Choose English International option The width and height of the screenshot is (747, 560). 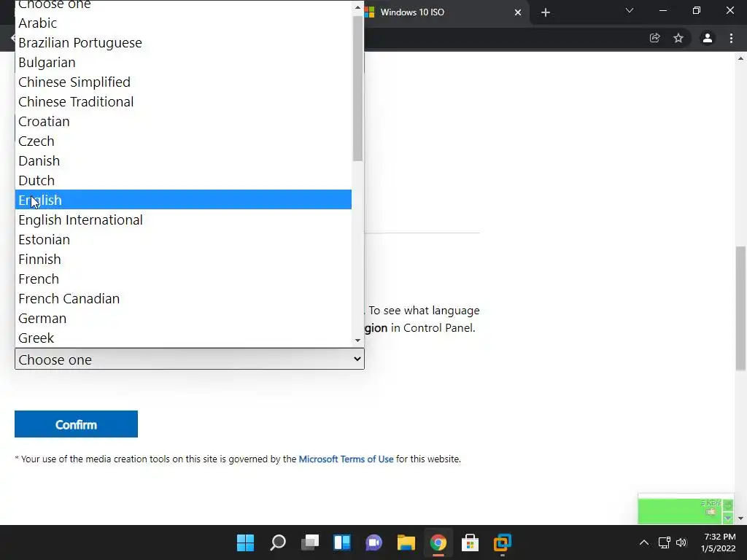[x=183, y=220]
